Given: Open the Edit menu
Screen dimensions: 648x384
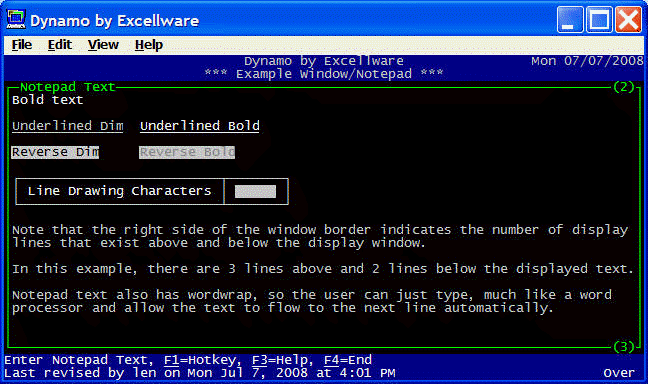Looking at the screenshot, I should [x=60, y=45].
